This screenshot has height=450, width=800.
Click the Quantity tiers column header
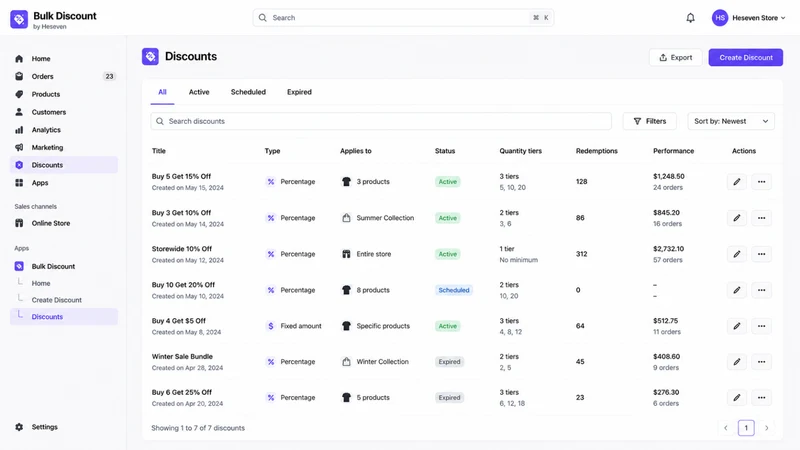[520, 151]
